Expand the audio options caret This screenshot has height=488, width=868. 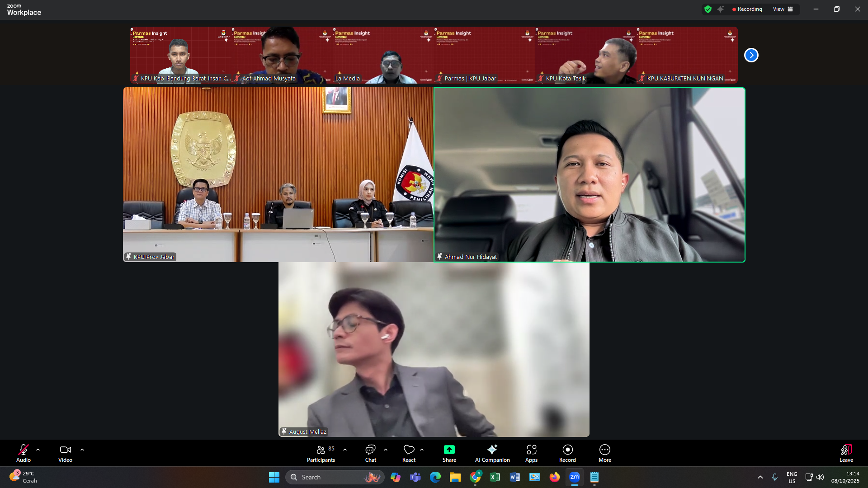tap(38, 450)
